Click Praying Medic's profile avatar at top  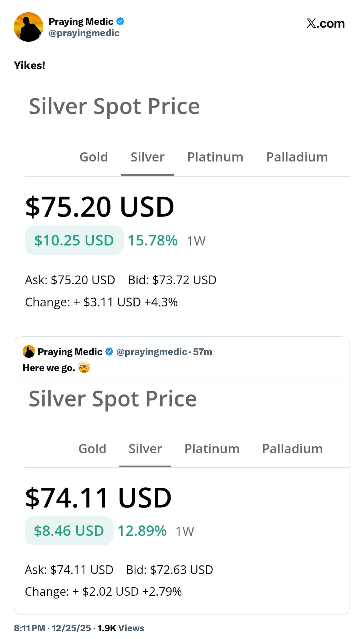click(29, 27)
